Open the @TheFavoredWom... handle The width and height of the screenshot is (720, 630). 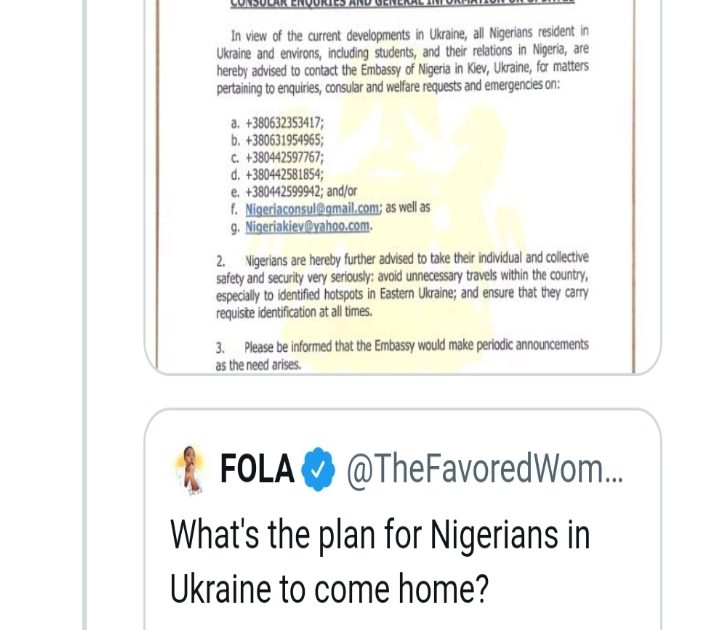point(484,469)
